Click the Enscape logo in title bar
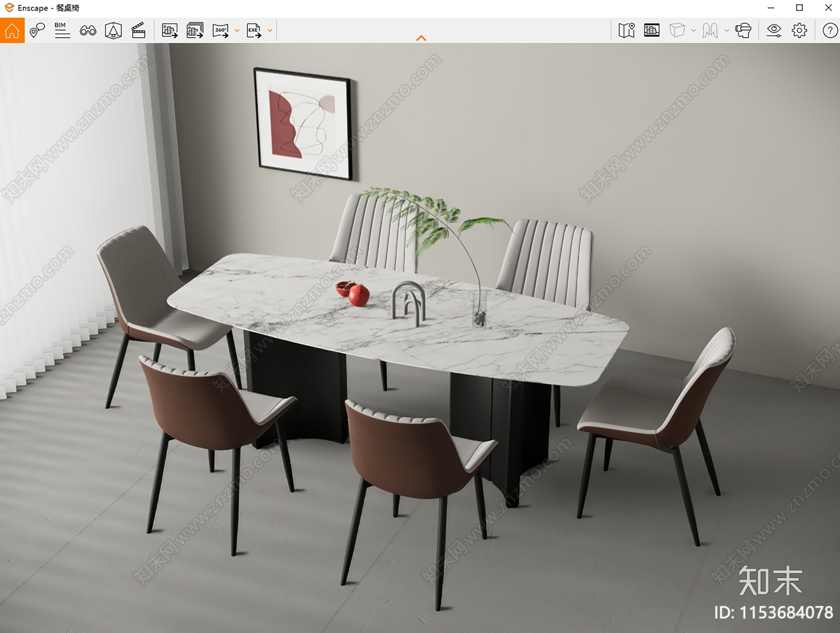Image resolution: width=840 pixels, height=633 pixels. coord(9,8)
